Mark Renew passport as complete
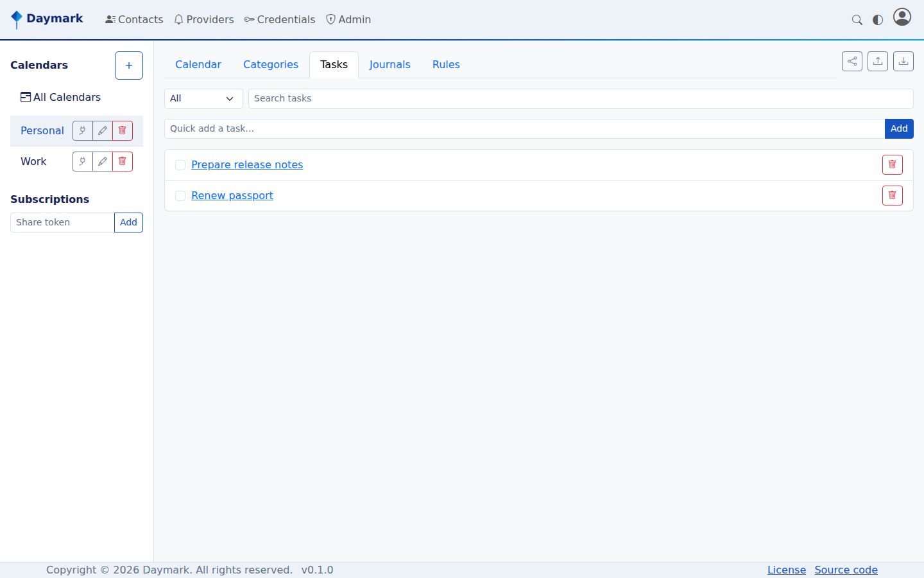The width and height of the screenshot is (924, 578). (180, 196)
